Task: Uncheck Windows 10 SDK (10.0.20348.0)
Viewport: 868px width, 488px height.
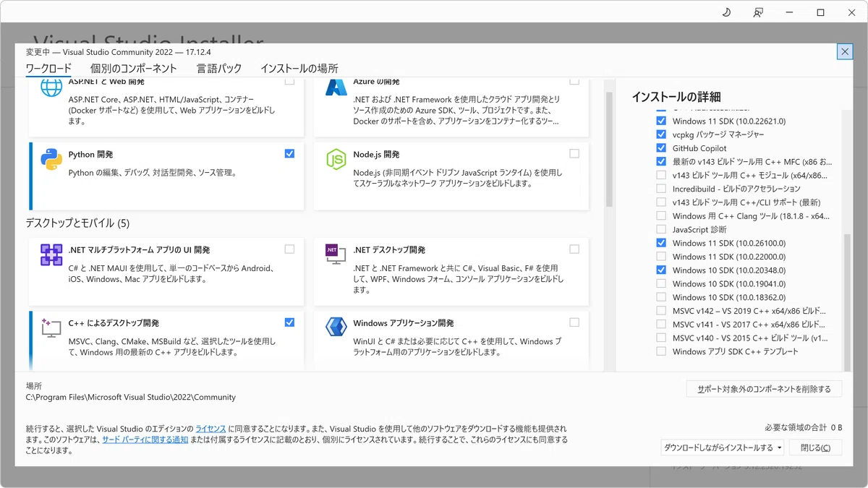Action: [661, 270]
